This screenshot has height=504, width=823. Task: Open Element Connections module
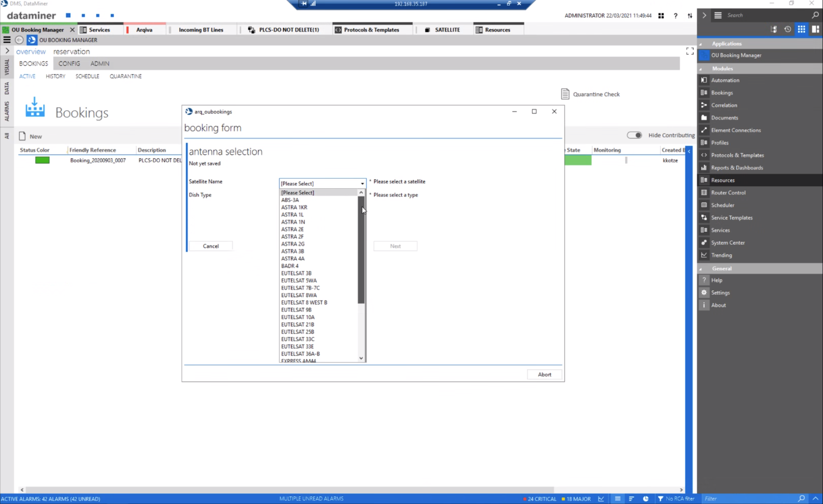point(736,130)
